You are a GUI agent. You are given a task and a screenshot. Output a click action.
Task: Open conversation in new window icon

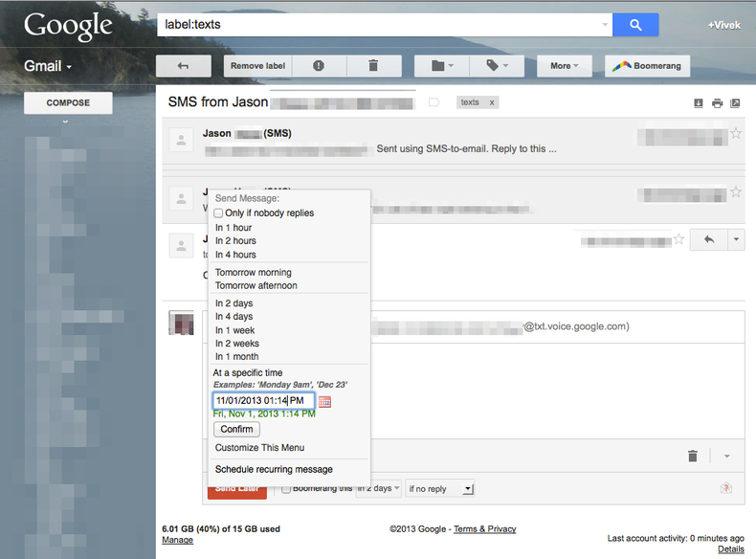(x=735, y=102)
